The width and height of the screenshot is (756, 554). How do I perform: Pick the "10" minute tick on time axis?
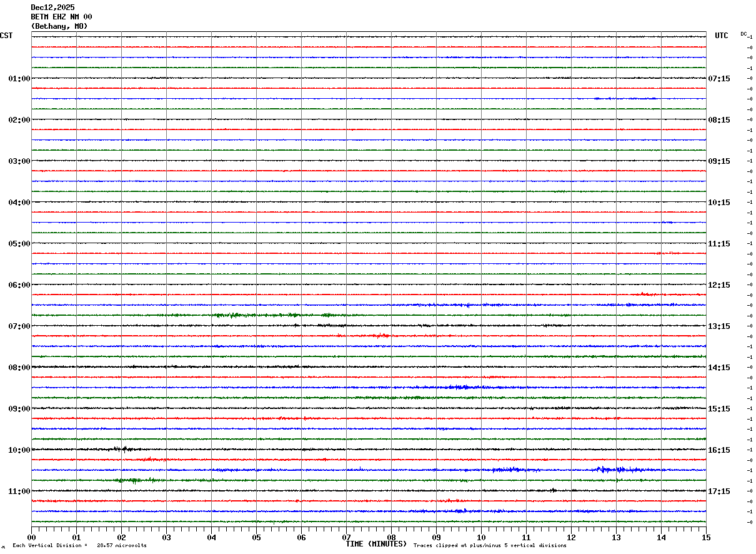pyautogui.click(x=481, y=537)
